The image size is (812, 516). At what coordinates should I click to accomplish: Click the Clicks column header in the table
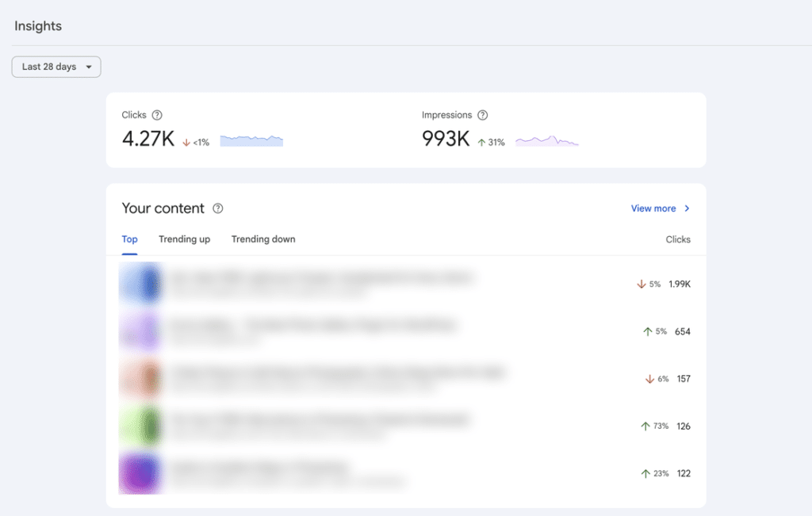point(678,239)
